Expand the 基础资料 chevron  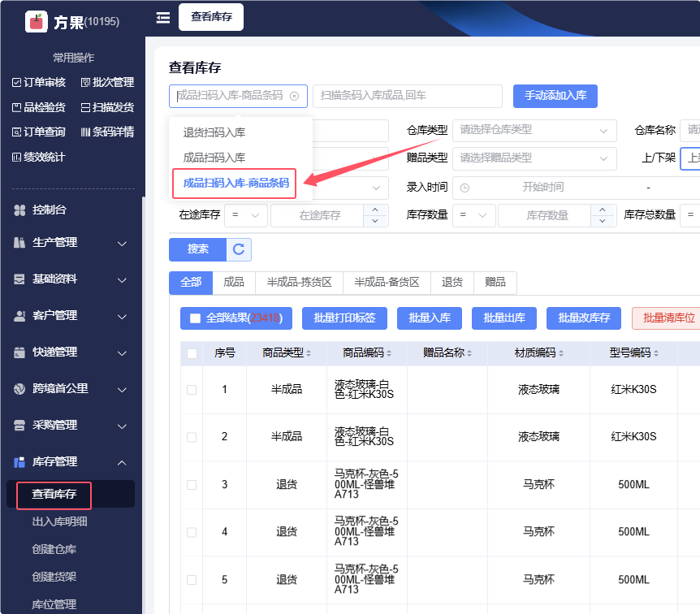point(122,280)
